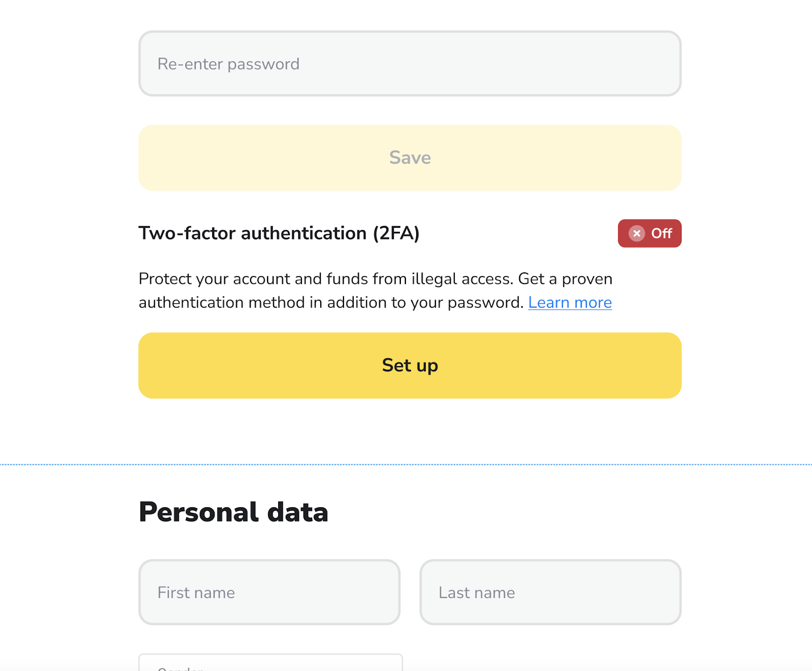Open the Learn more link
Image resolution: width=812 pixels, height=671 pixels.
coord(569,303)
